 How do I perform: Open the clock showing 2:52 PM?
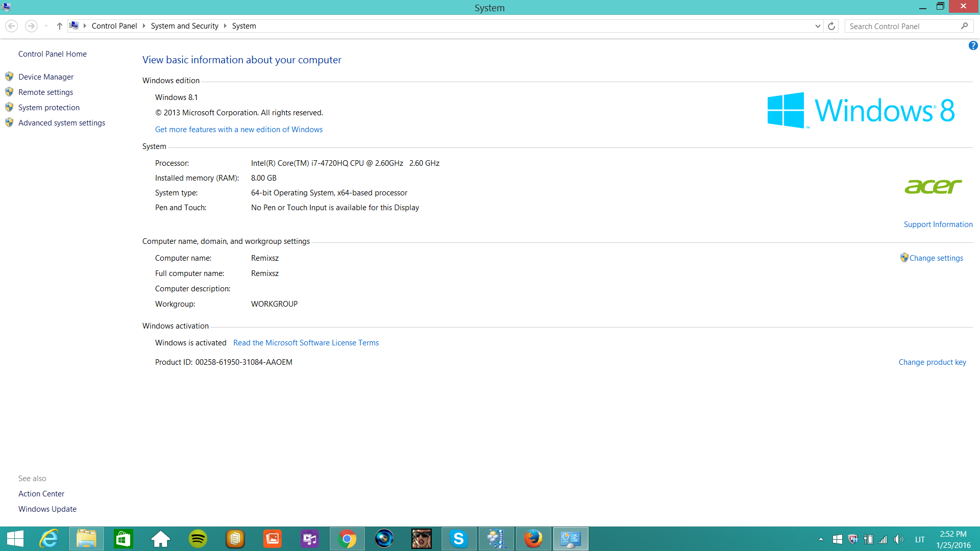[953, 539]
